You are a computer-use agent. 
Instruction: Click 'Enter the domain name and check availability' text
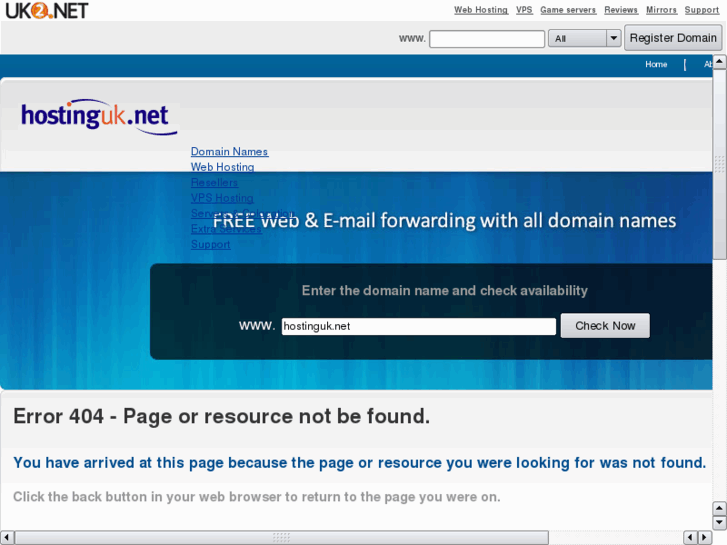(445, 290)
